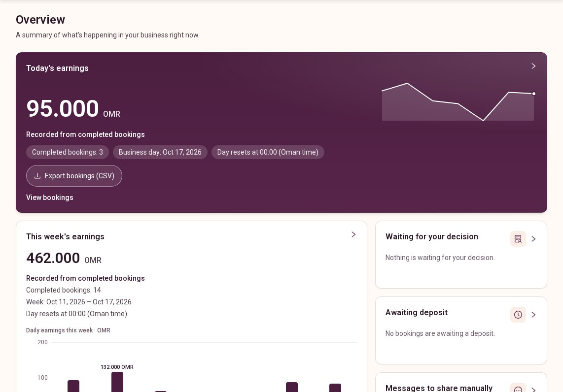
Task: Select the Completed bookings: 3 chip
Action: tap(68, 152)
